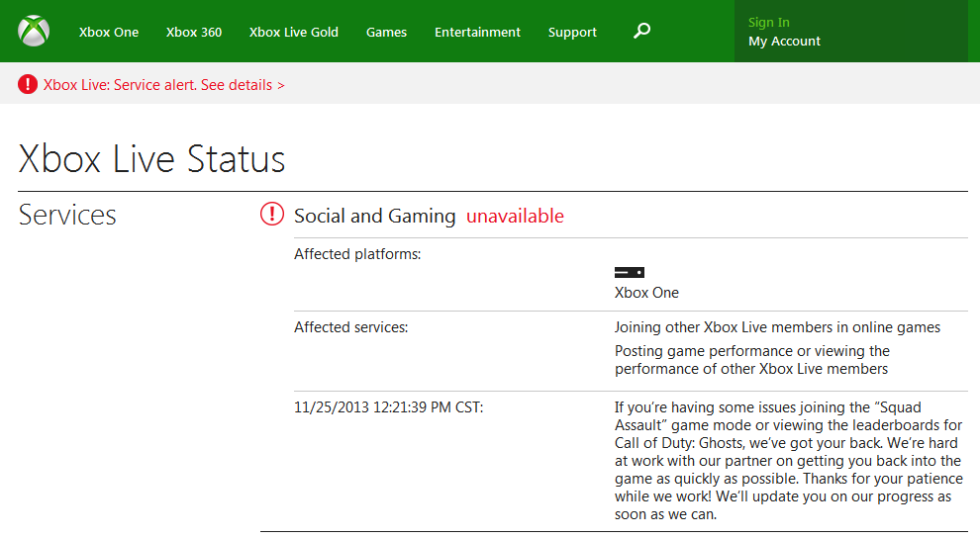Open the Xbox 360 navigation menu
This screenshot has width=980, height=539.
coord(194,32)
